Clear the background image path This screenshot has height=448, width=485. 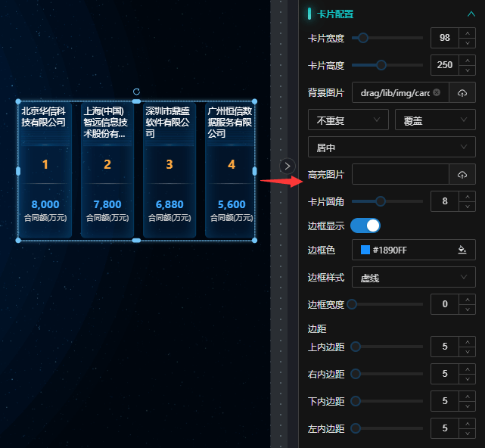pyautogui.click(x=437, y=93)
